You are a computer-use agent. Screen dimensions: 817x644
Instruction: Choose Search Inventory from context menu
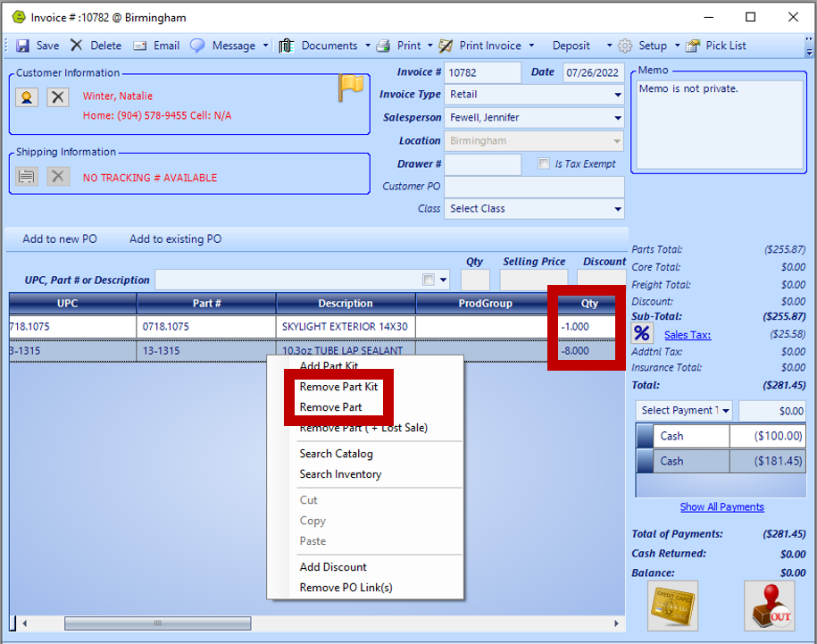[x=340, y=474]
